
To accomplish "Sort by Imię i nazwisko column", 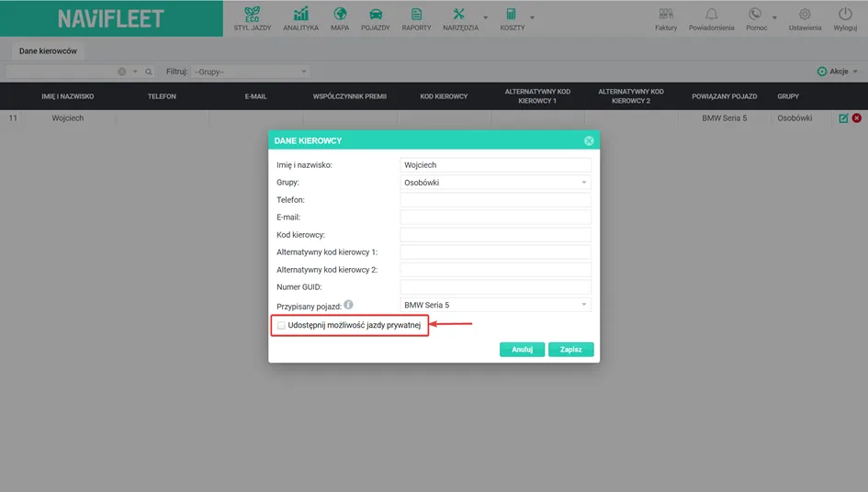I will 68,96.
